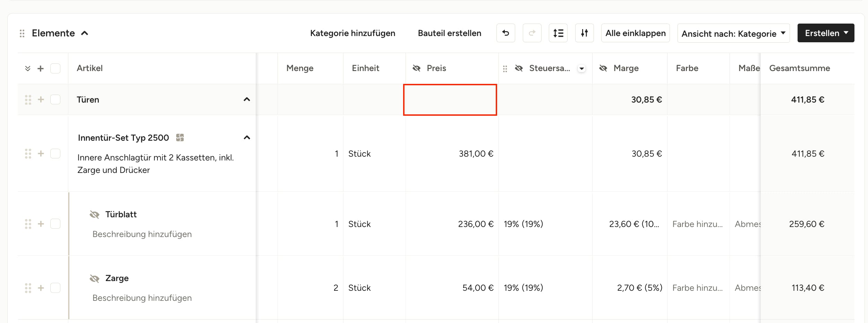Image resolution: width=868 pixels, height=323 pixels.
Task: Click the undo arrow icon
Action: (505, 33)
